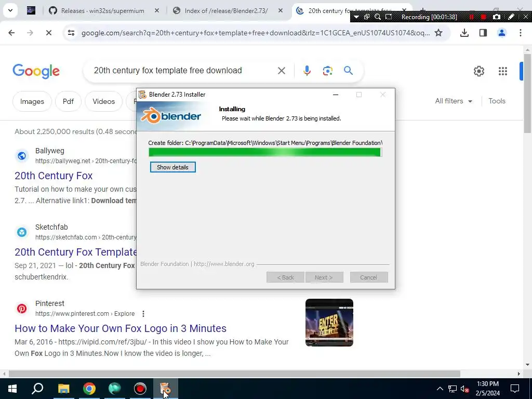Open the Ballyweg 20th Century Fox result
Viewport: 532px width, 399px height.
coord(54,176)
